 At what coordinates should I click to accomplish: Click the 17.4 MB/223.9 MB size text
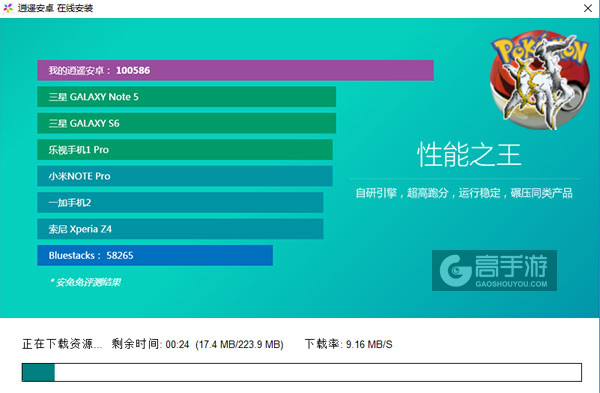click(240, 344)
